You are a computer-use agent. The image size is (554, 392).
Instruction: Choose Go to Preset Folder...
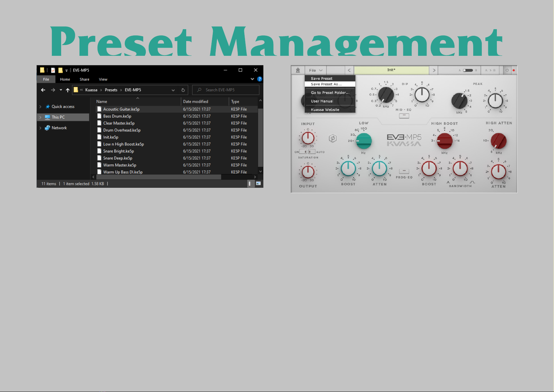[x=330, y=93]
